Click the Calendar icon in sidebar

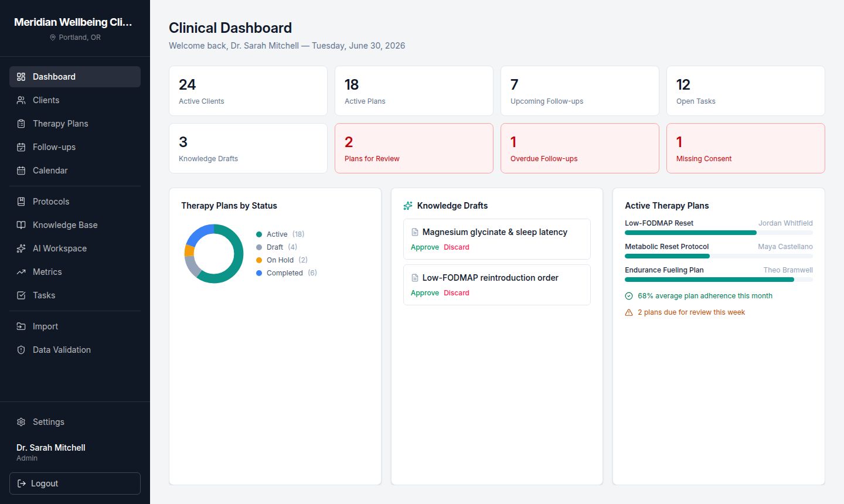click(x=21, y=171)
